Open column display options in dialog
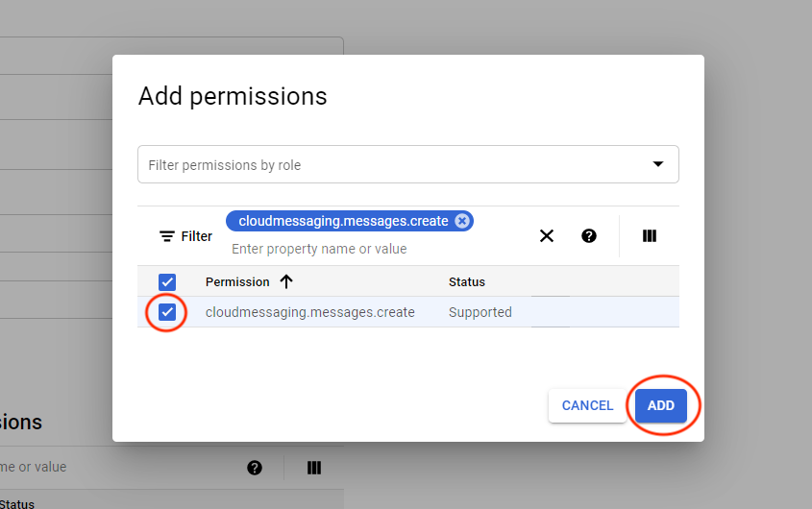Viewport: 812px width, 509px height. point(650,236)
